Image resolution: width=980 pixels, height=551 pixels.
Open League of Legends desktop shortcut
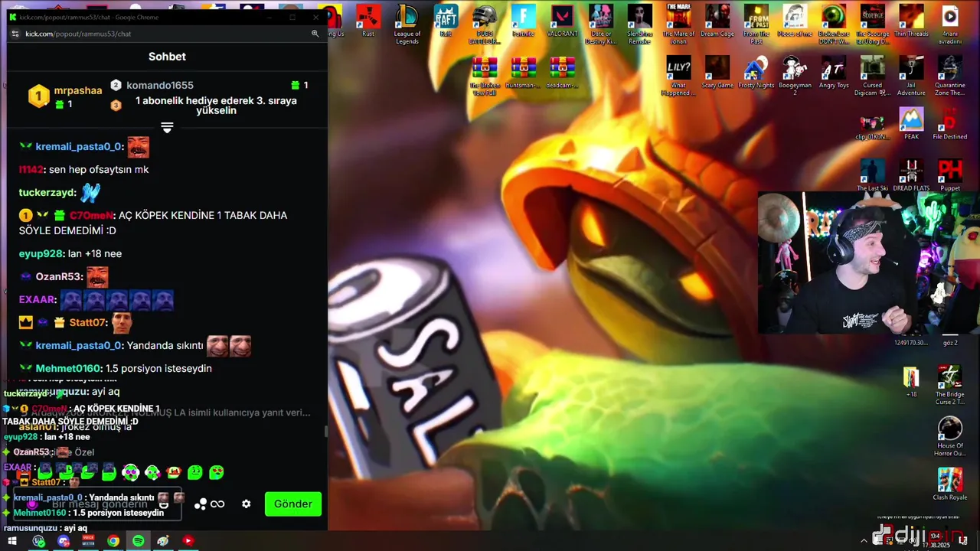407,24
